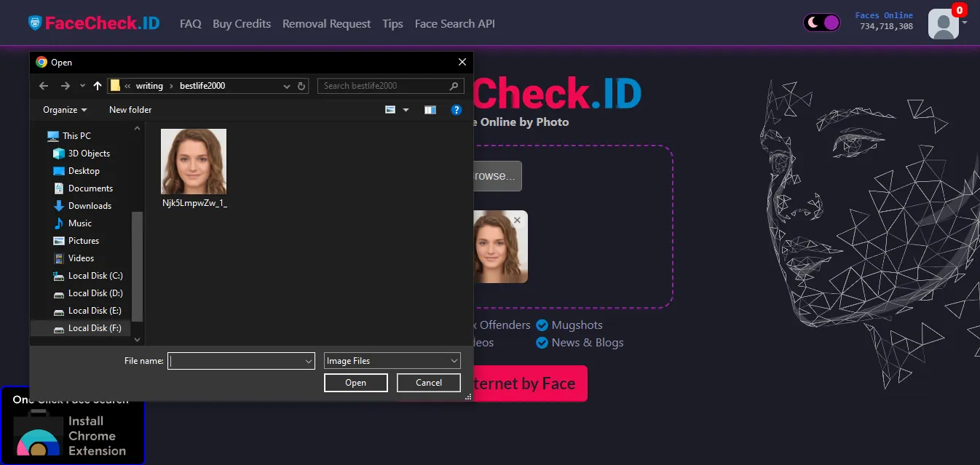
Task: Click the search magnifier in the dialog
Action: tap(454, 86)
